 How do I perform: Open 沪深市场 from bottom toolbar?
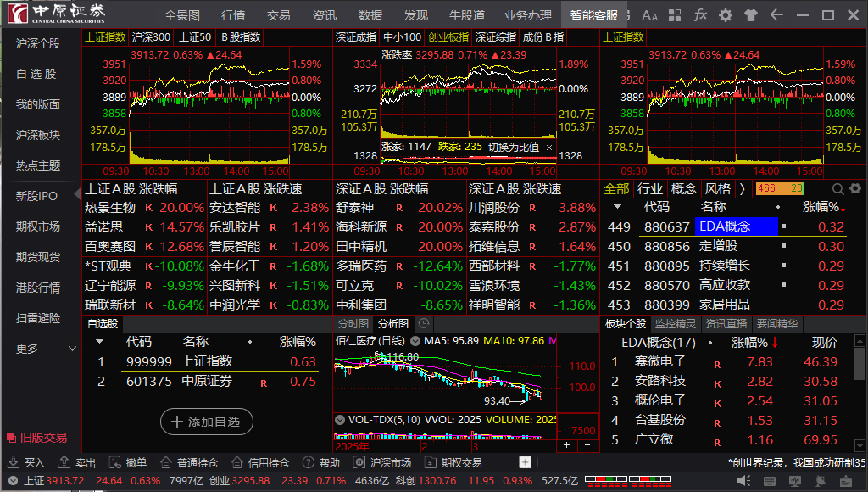coord(383,462)
